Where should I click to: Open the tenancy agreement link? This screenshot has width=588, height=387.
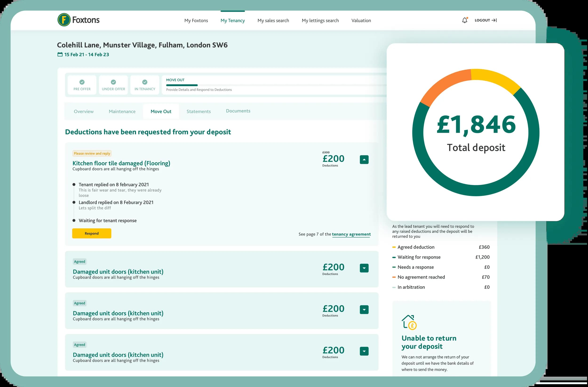coord(351,234)
